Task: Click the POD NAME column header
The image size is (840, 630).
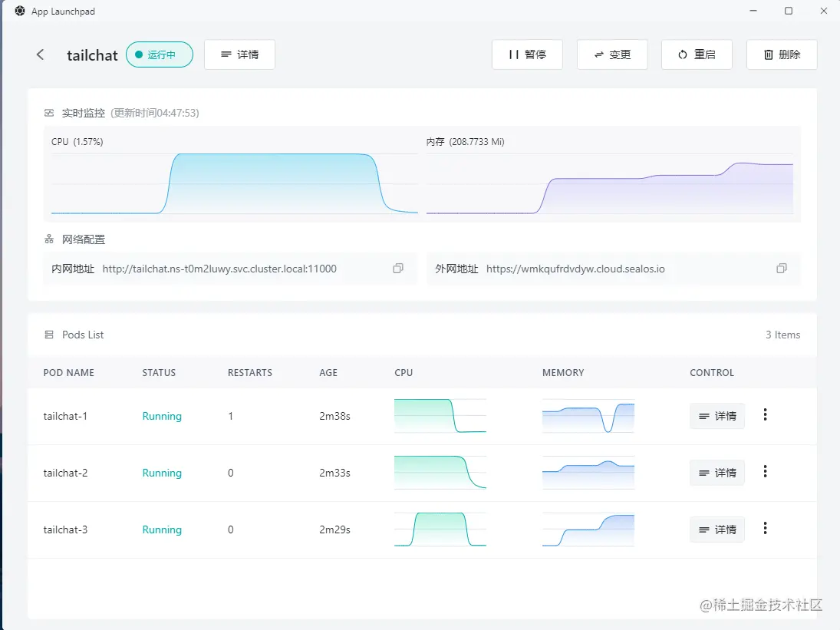Action: 68,373
